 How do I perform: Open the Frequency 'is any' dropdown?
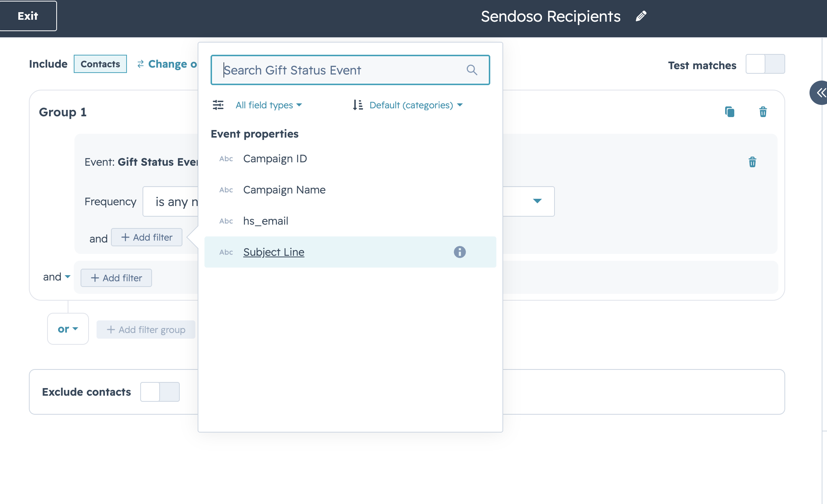coord(171,201)
